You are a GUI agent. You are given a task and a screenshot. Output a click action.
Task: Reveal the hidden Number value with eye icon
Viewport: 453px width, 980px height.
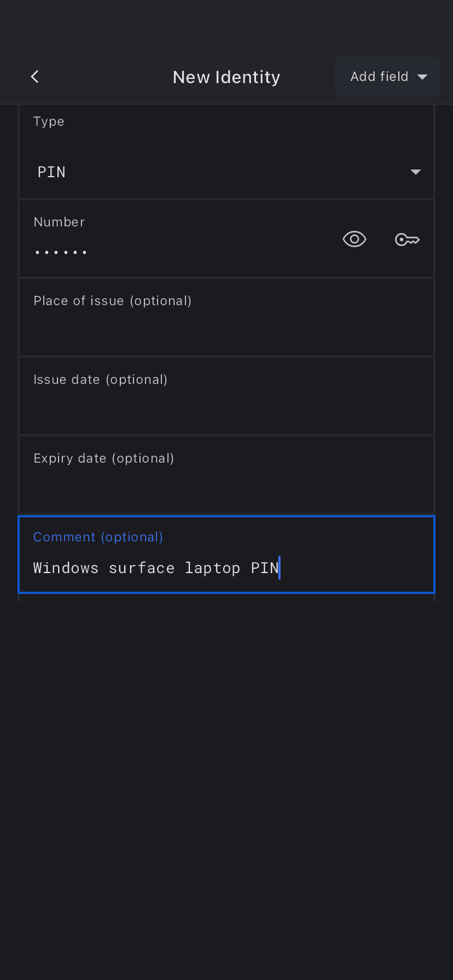click(354, 239)
